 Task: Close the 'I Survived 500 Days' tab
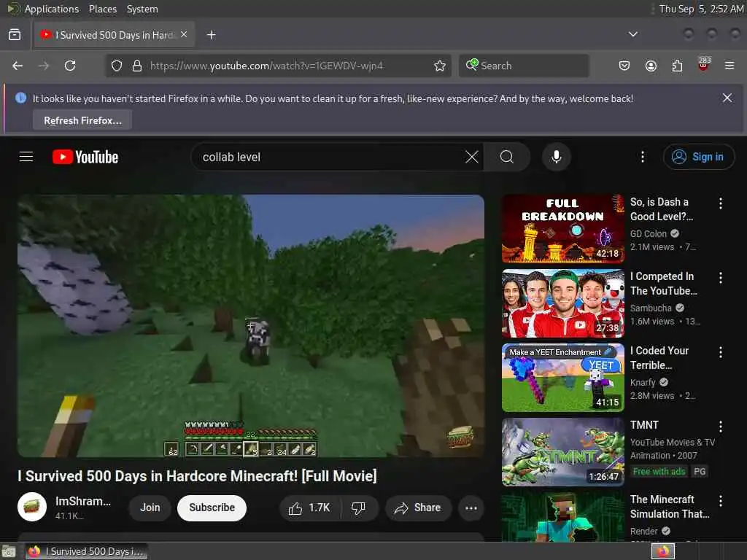(184, 35)
